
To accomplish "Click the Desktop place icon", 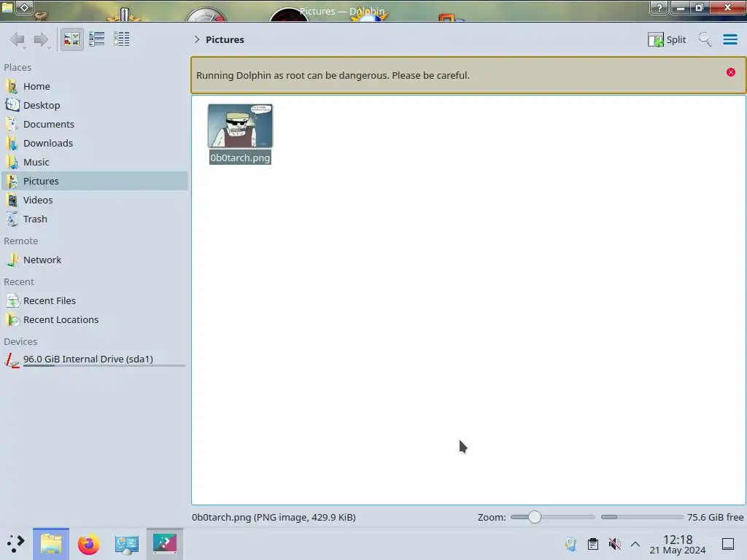I will pos(12,105).
